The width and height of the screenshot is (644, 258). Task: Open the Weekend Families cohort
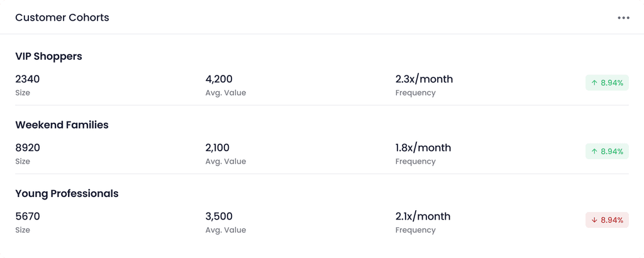pyautogui.click(x=62, y=125)
